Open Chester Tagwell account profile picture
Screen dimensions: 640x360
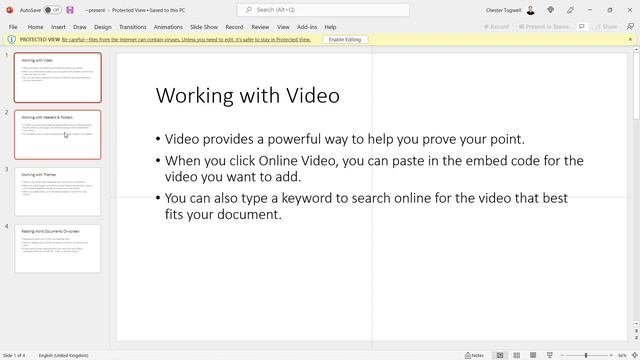[x=531, y=10]
